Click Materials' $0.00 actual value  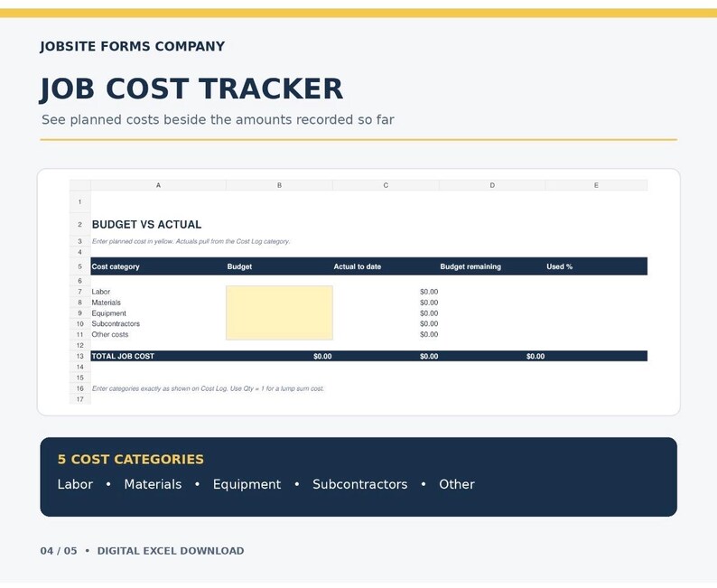[x=429, y=303]
